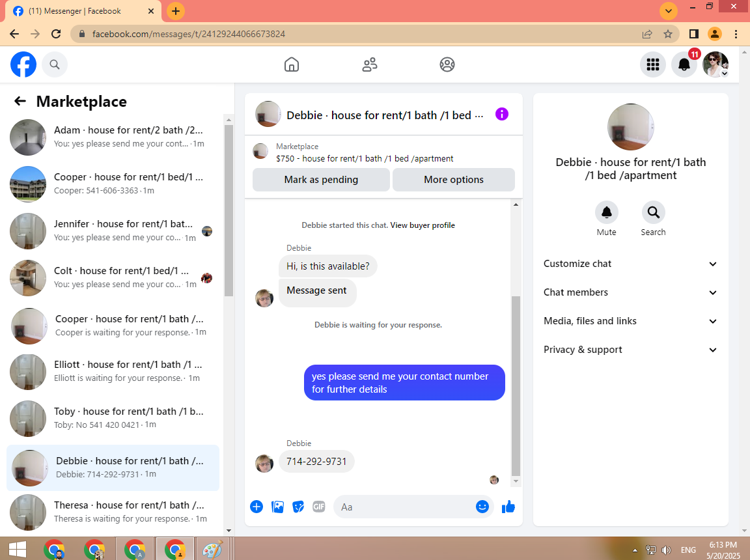Image resolution: width=750 pixels, height=560 pixels.
Task: Expand Chat members section
Action: pyautogui.click(x=630, y=292)
